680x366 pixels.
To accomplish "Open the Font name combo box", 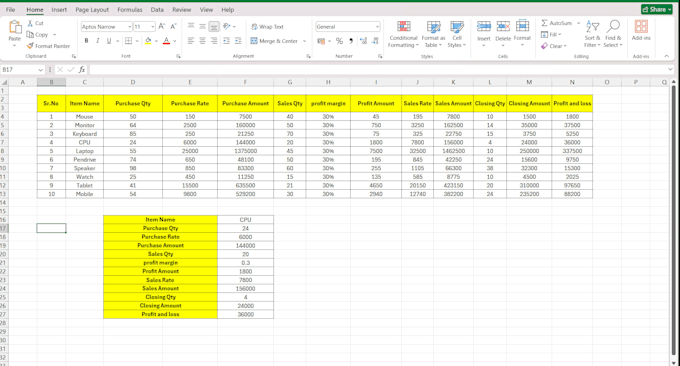I will coord(106,26).
